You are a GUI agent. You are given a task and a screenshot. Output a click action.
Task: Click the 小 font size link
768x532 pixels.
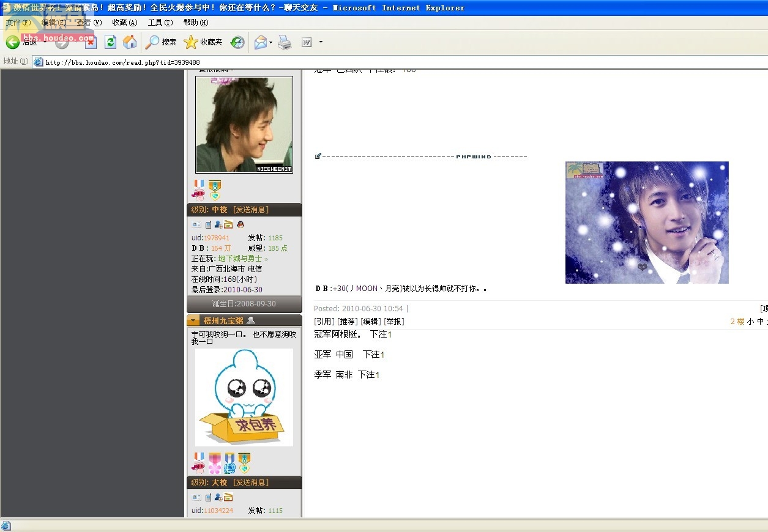coord(750,321)
